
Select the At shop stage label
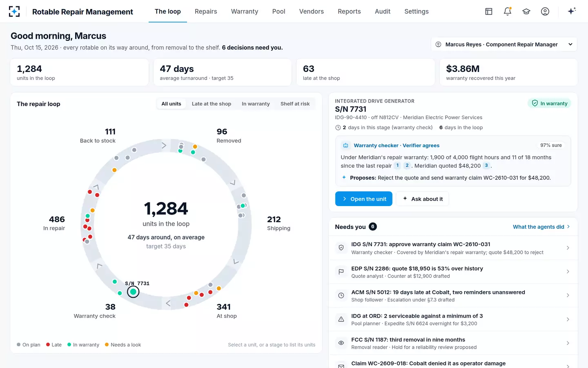227,311
